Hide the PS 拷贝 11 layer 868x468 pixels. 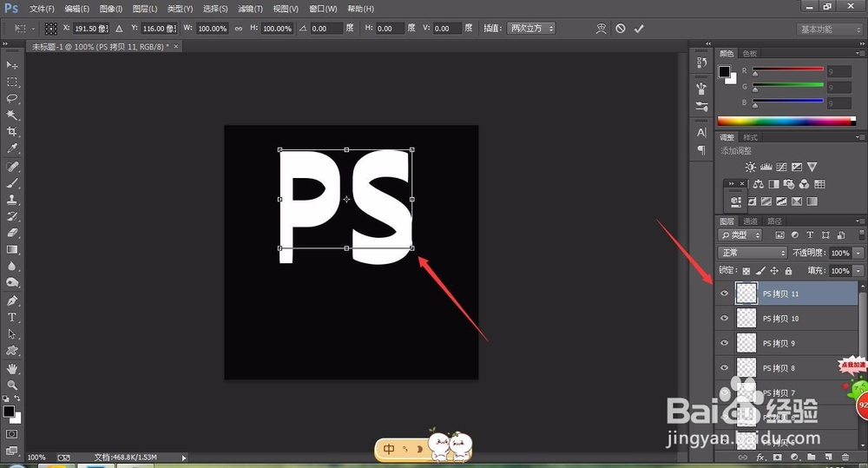[x=724, y=293]
